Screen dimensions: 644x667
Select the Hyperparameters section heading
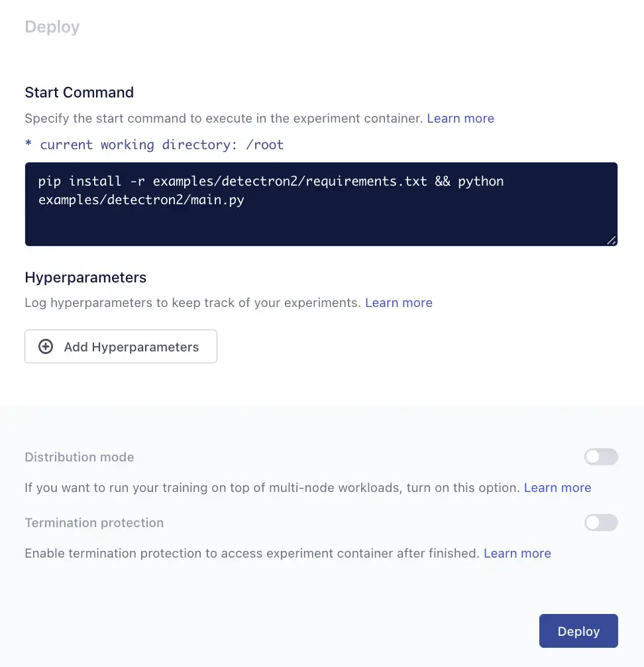pos(85,277)
